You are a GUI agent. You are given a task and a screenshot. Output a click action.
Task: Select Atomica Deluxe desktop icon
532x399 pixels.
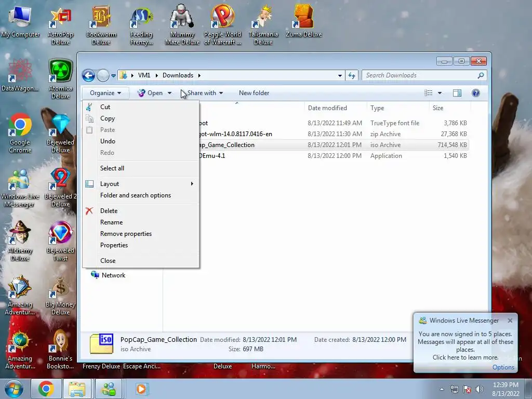point(60,79)
